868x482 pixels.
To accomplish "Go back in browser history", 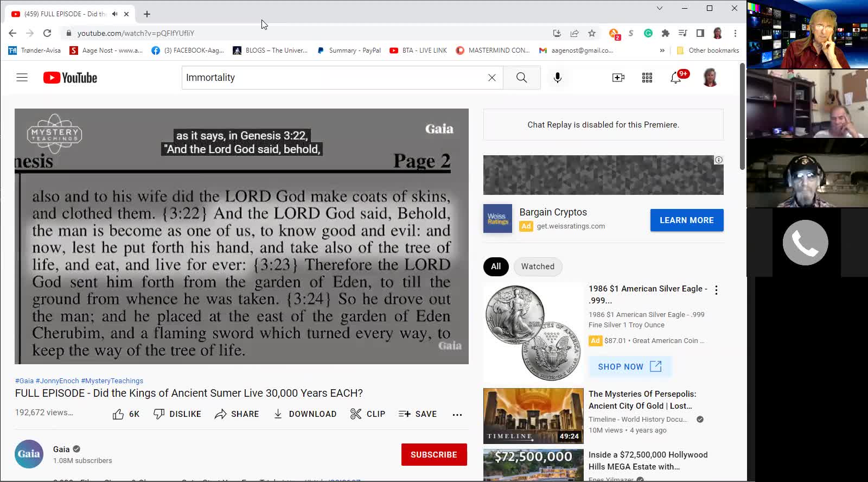I will (12, 33).
